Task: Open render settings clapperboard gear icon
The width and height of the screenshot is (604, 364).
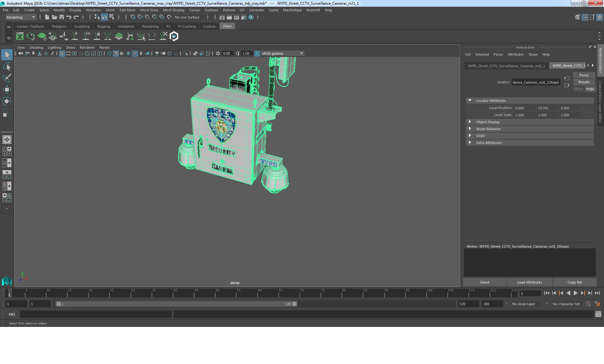Action: [x=244, y=17]
